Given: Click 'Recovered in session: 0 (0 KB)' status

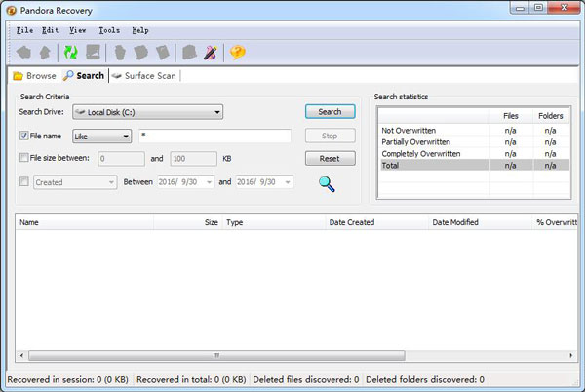Looking at the screenshot, I should [x=68, y=379].
